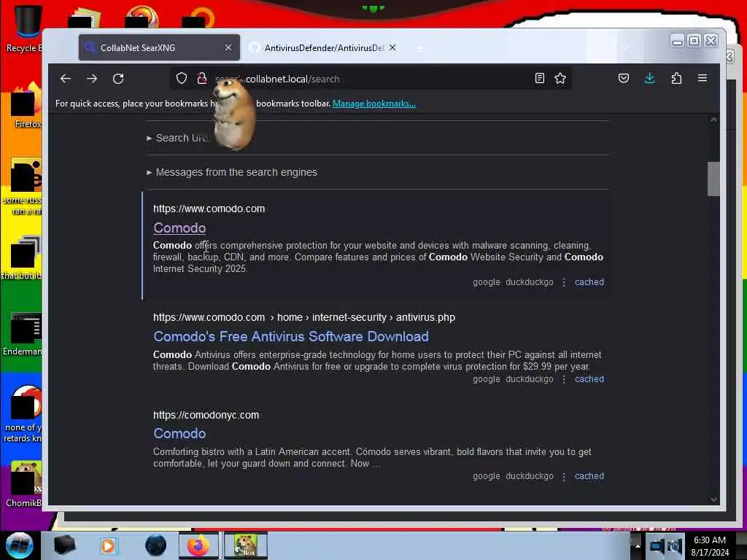Toggle reader view icon in address bar

coord(539,79)
